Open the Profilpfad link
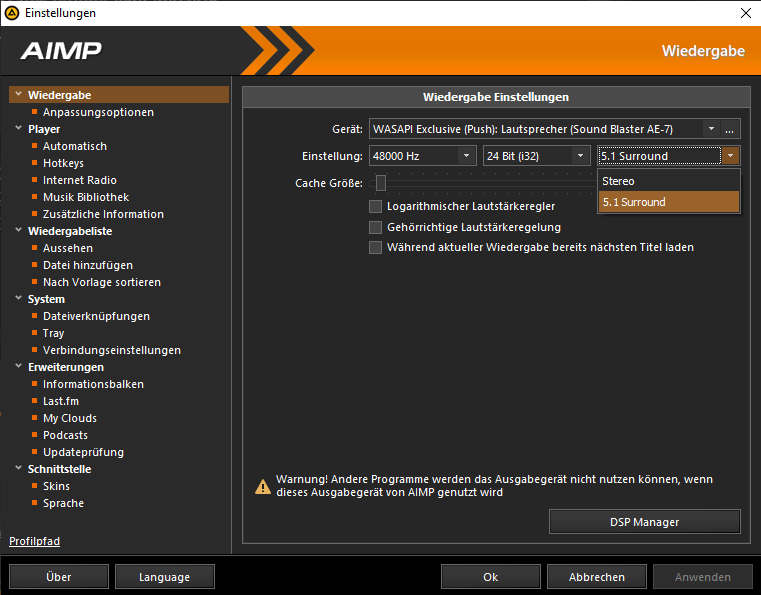 (x=34, y=541)
